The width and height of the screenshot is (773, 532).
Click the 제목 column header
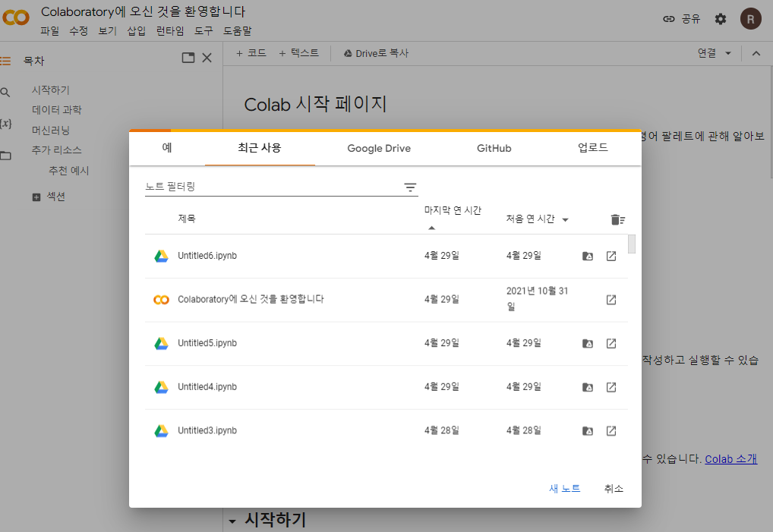click(x=186, y=219)
